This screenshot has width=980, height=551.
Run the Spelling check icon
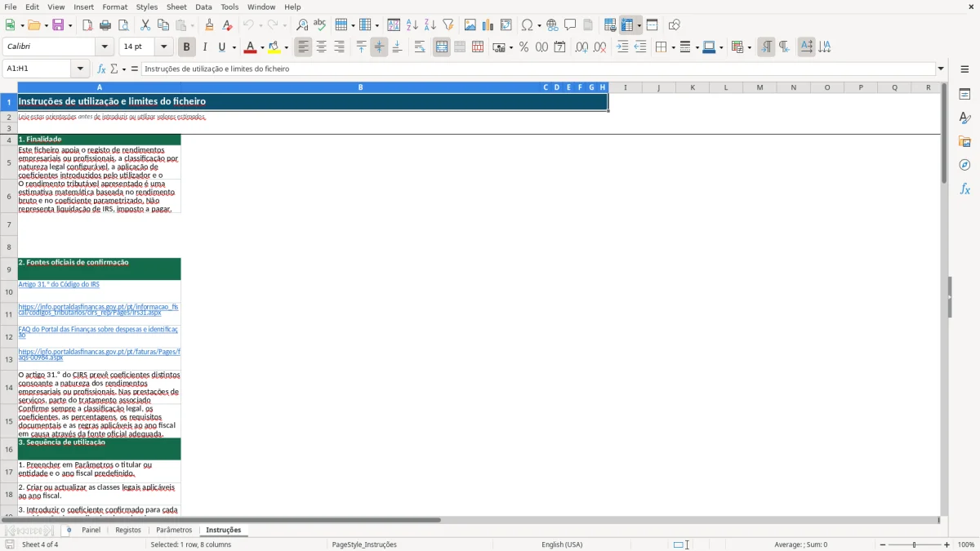(x=320, y=25)
